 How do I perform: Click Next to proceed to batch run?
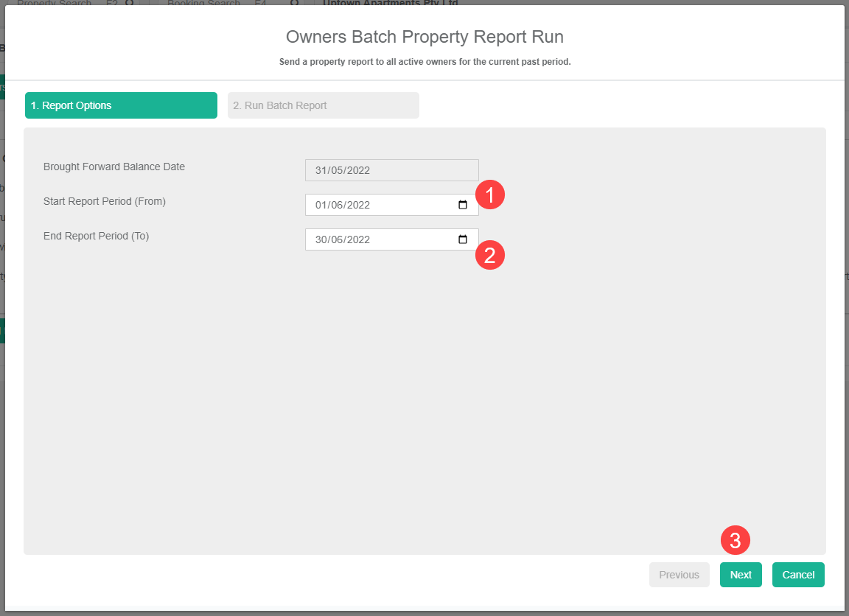(x=741, y=575)
